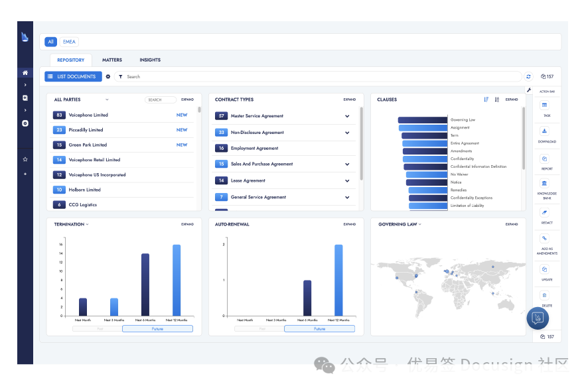The height and width of the screenshot is (388, 588).
Task: Click the Download icon in the action bar
Action: 544,131
